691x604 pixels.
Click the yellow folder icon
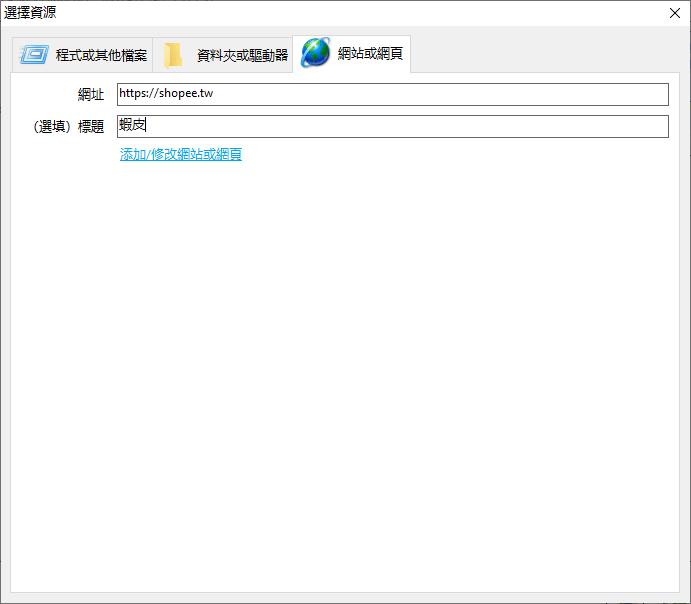point(173,56)
